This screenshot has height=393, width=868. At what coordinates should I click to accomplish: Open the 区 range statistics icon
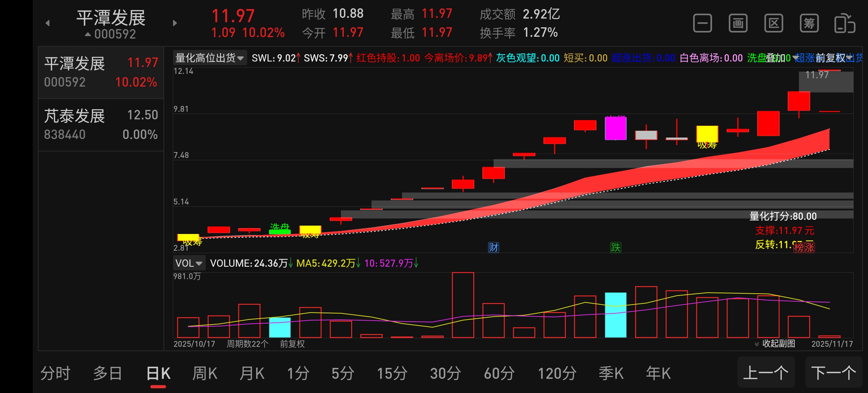(773, 24)
